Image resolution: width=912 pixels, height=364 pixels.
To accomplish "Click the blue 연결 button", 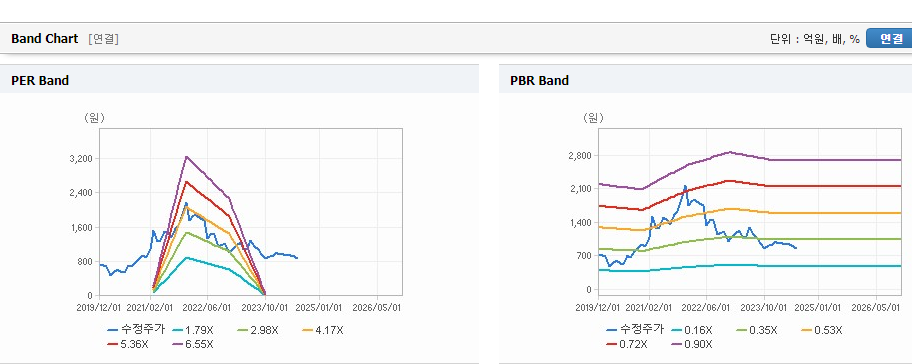I will pyautogui.click(x=890, y=38).
